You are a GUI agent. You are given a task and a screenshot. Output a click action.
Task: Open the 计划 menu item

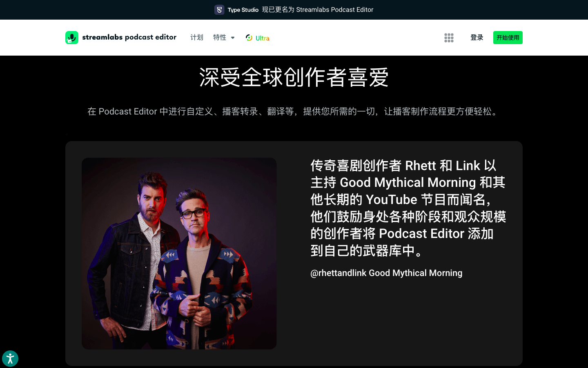[196, 38]
